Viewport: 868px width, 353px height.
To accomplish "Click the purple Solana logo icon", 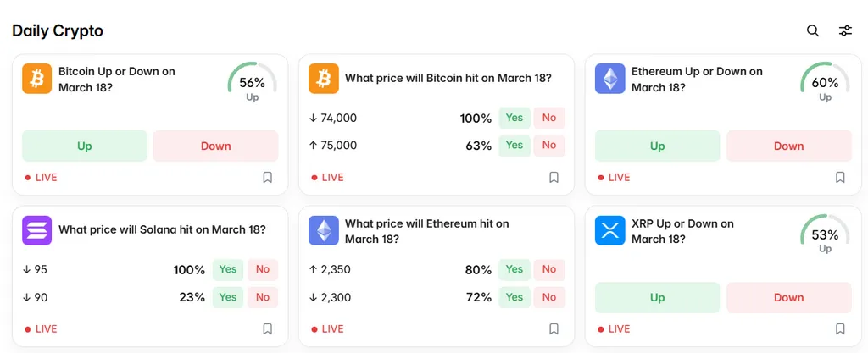I will (x=37, y=230).
